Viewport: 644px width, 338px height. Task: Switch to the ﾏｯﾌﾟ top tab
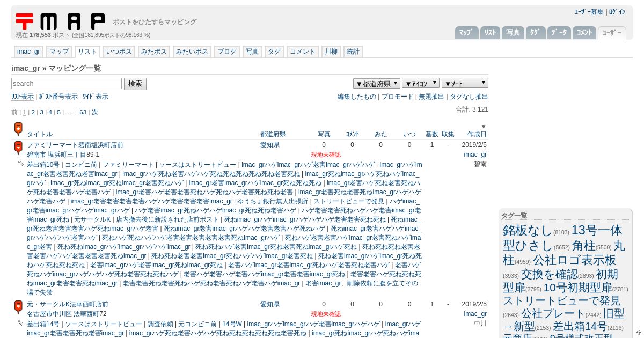tap(467, 33)
